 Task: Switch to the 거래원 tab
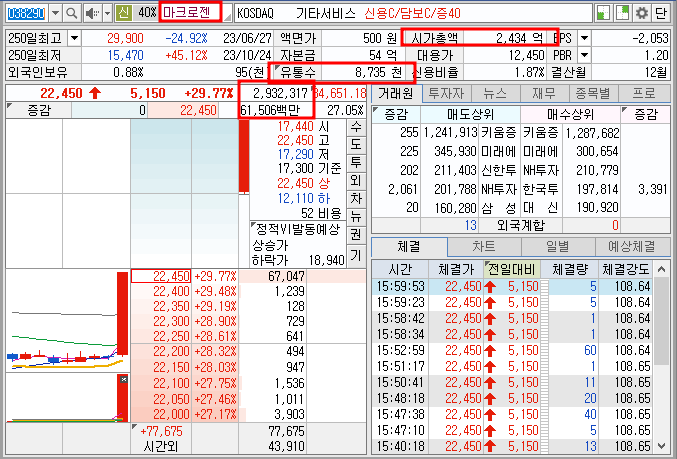point(396,93)
